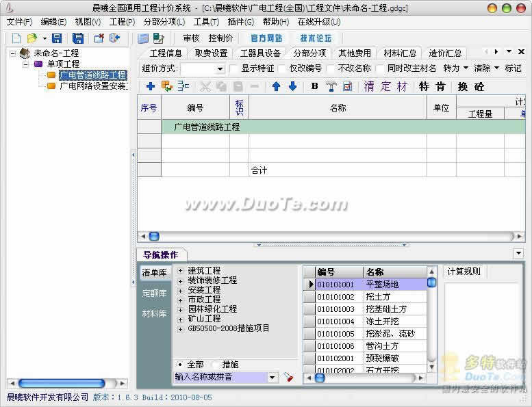Click the red brush icon beside search box
Screen dimensions: 532x407
click(x=288, y=378)
